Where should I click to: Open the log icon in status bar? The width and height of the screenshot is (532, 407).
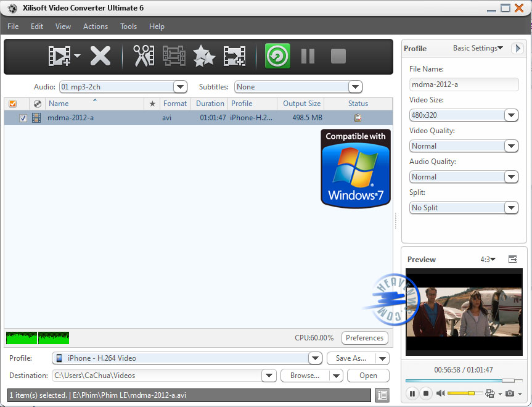pyautogui.click(x=382, y=395)
